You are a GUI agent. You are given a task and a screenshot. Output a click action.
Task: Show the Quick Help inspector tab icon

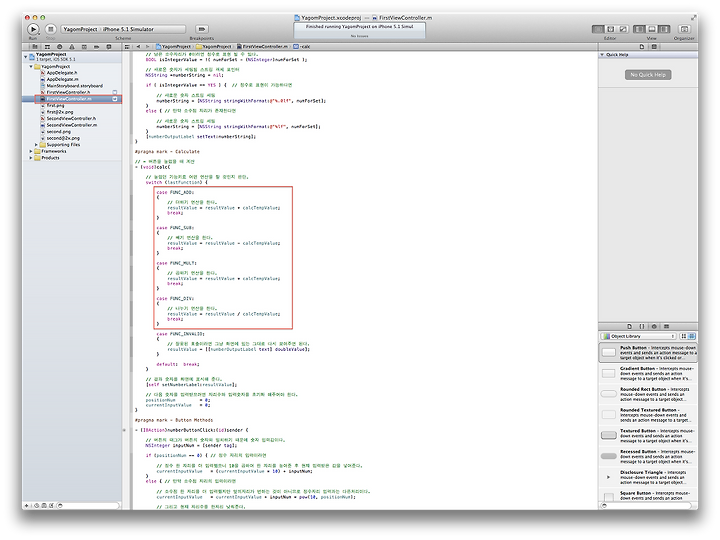click(x=654, y=46)
